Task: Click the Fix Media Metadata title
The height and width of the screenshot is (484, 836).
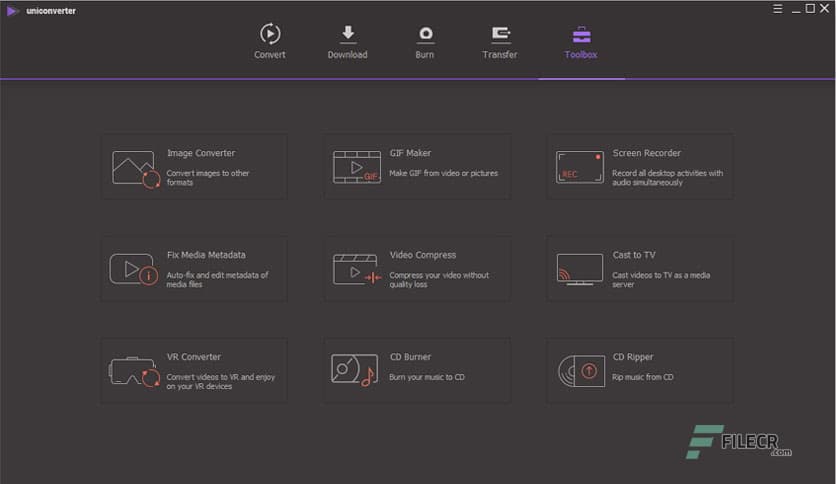Action: pyautogui.click(x=206, y=255)
